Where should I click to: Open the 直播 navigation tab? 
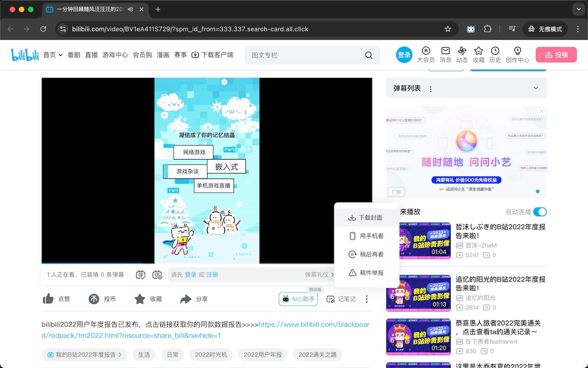pos(91,54)
